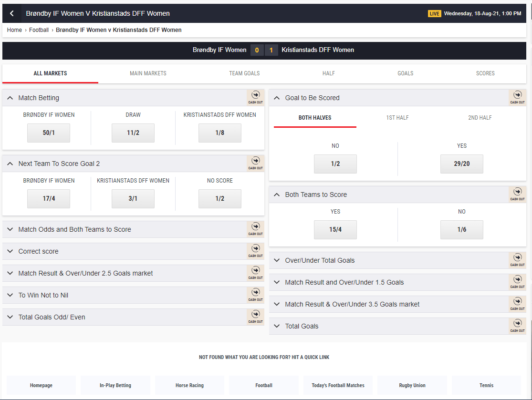Select Both Teams to Score No 1/6

[x=462, y=229]
